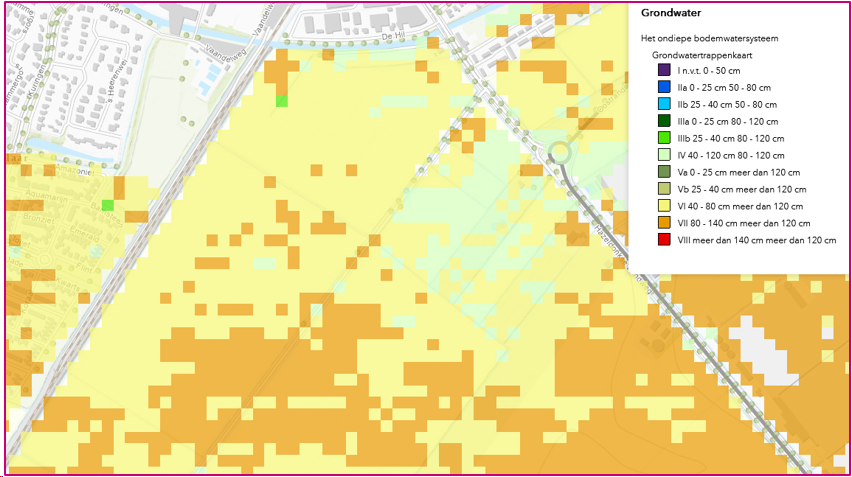Screen dimensions: 852x477
Task: Select legend label 'IIIb 25 - 40 cm 80 - 120 cm'
Action: click(x=731, y=139)
